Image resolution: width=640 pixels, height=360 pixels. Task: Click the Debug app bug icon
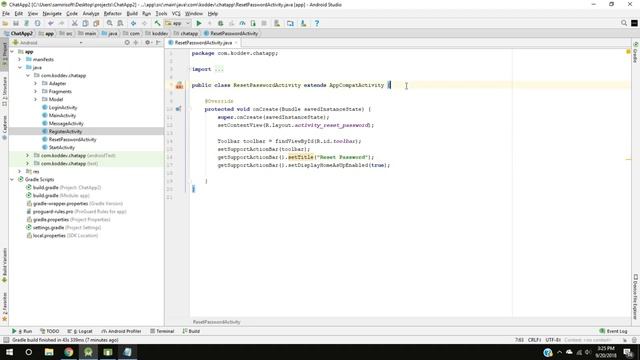pyautogui.click(x=220, y=23)
